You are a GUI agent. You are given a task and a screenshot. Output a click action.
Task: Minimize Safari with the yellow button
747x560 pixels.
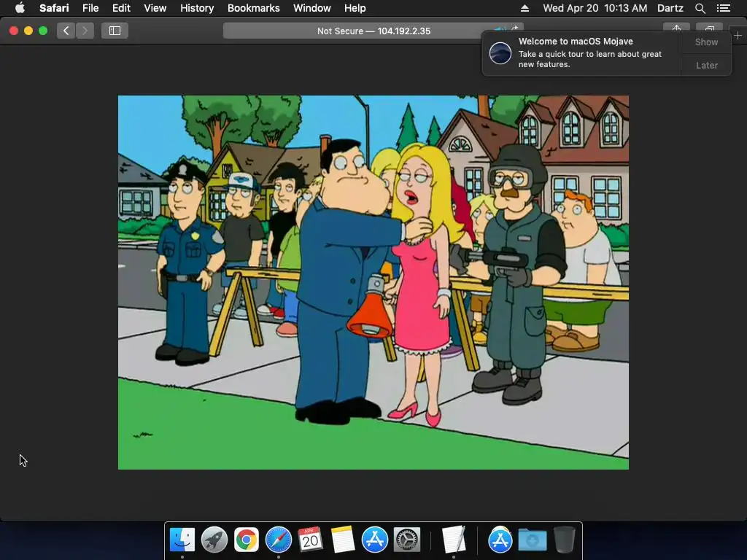tap(28, 31)
